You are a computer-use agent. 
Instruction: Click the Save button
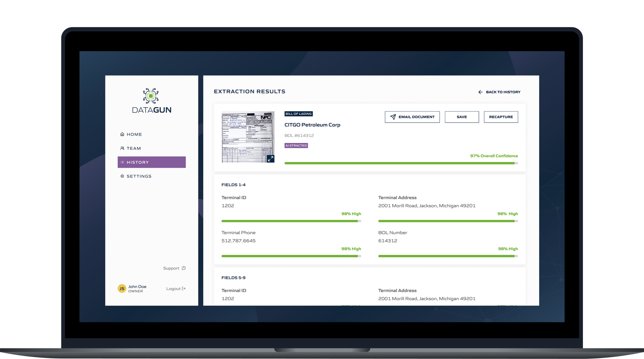point(462,117)
